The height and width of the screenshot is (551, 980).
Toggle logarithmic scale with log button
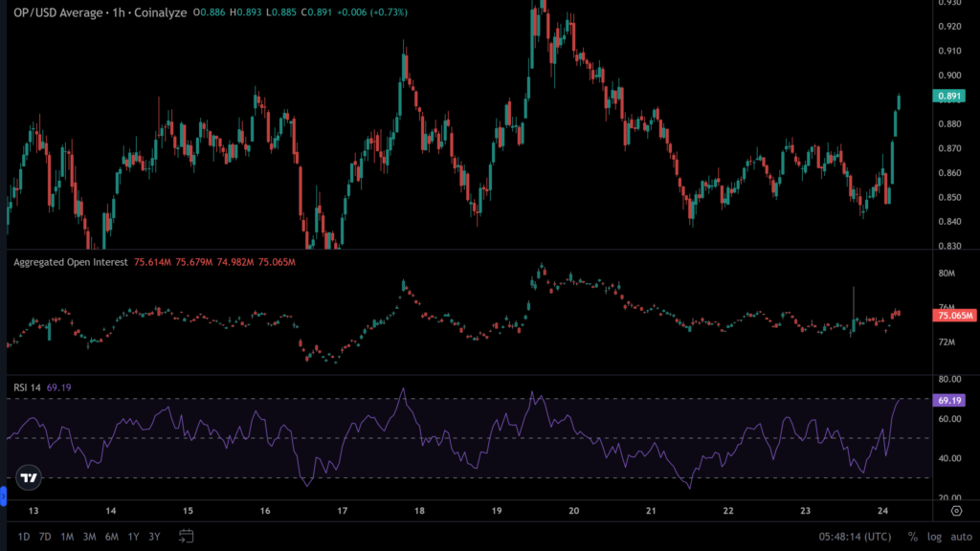click(x=934, y=537)
